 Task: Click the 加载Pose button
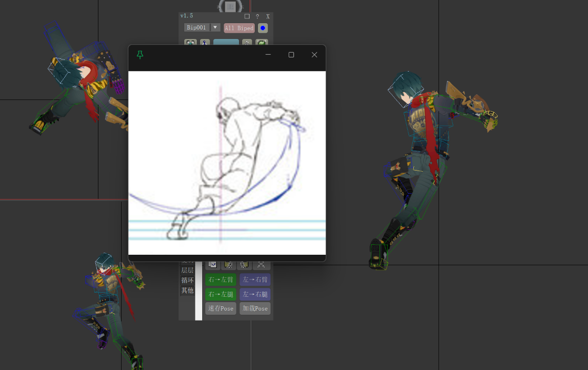(x=255, y=308)
